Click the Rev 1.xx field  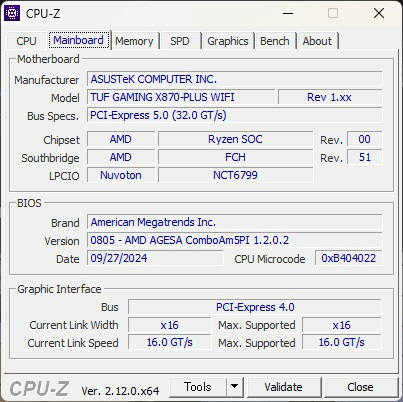(x=330, y=97)
